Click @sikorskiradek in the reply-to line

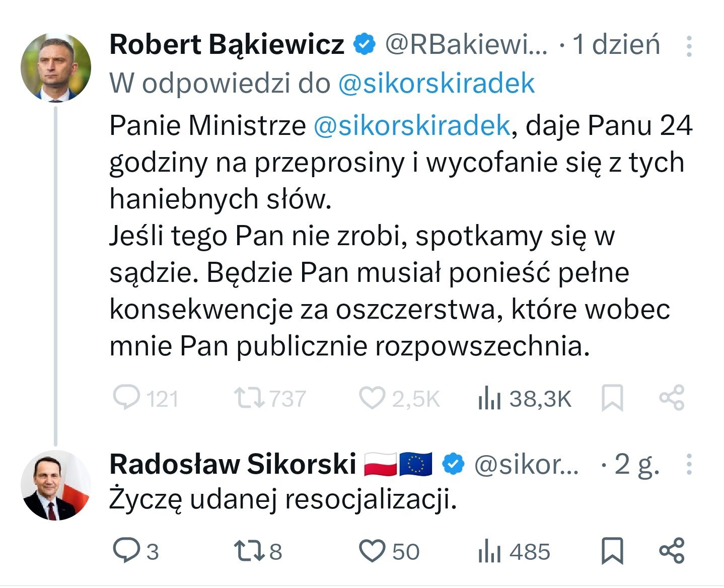coord(436,84)
